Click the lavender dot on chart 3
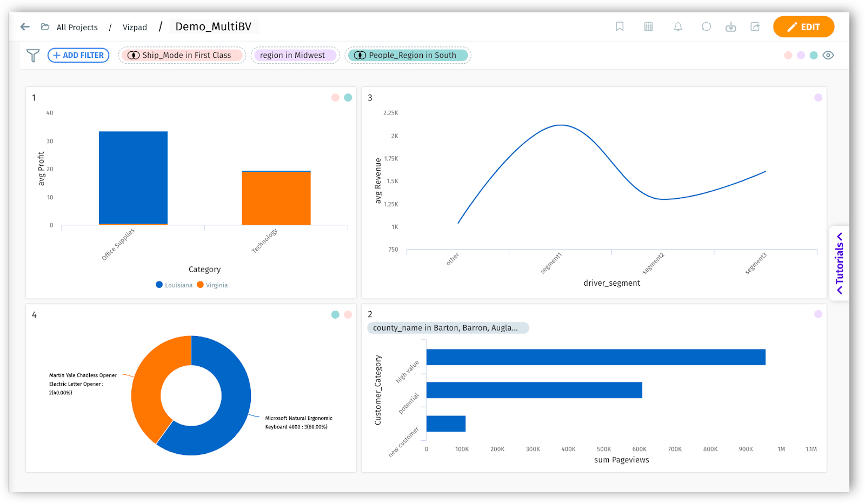This screenshot has height=504, width=865. (819, 97)
